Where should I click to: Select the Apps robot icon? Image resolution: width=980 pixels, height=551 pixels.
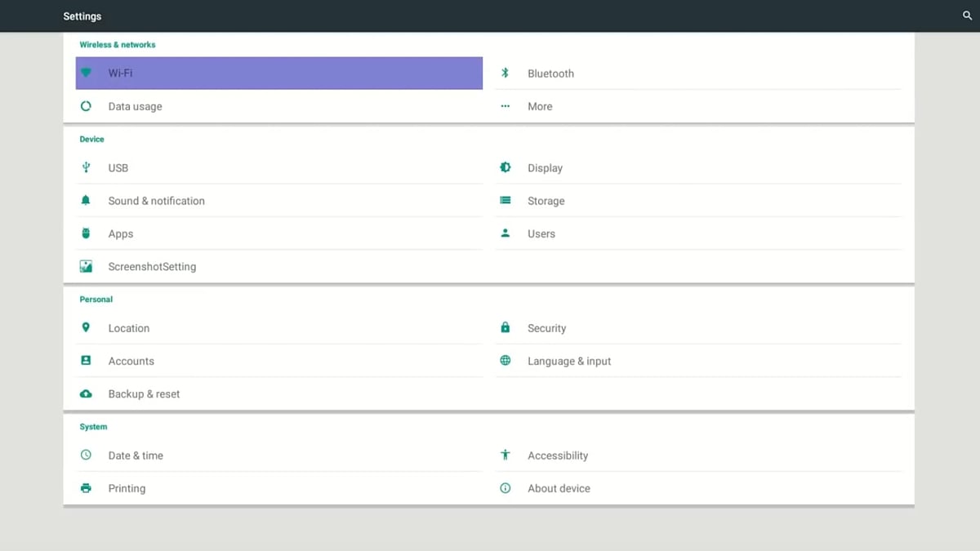pyautogui.click(x=86, y=233)
